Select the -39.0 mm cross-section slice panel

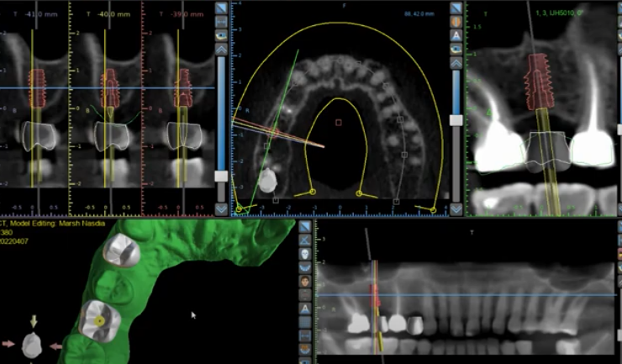(x=179, y=109)
